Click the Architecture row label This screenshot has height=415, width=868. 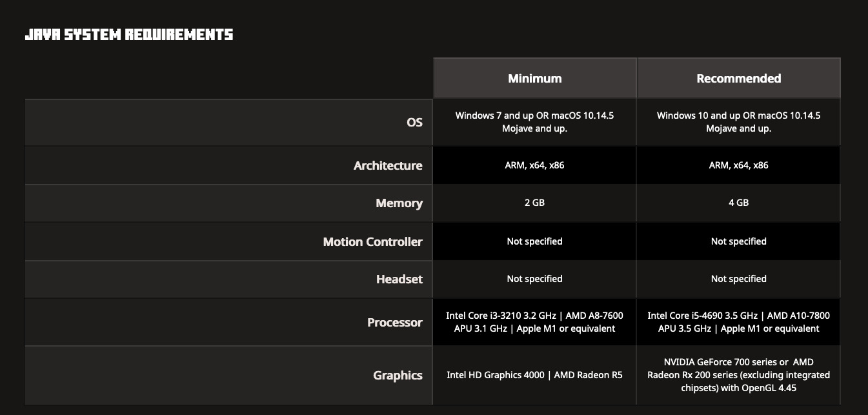tap(387, 166)
